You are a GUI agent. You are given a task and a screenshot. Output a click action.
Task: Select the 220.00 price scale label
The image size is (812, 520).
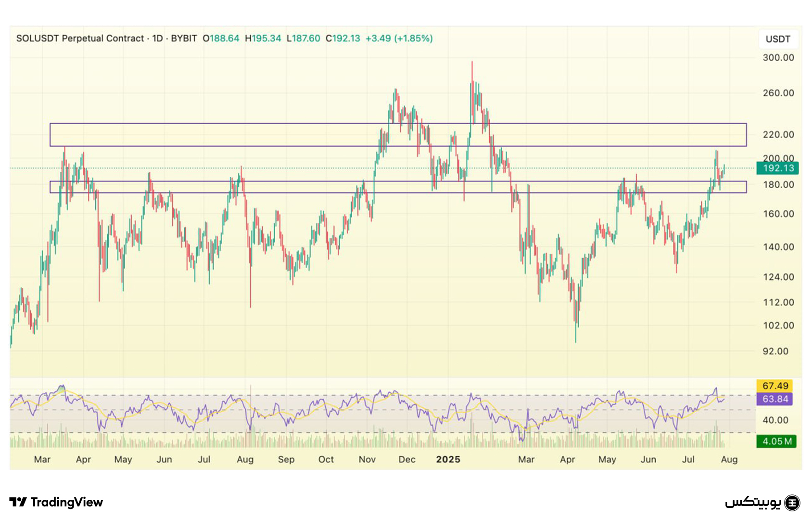pos(778,135)
